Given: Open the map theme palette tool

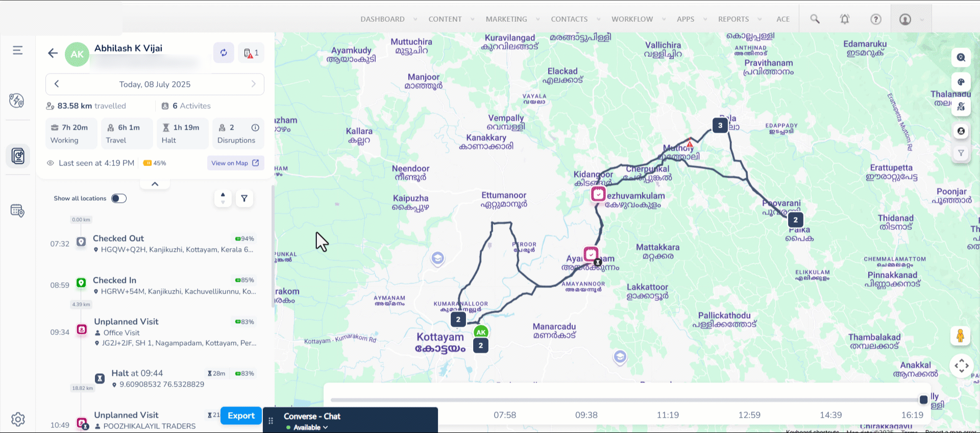Looking at the screenshot, I should pyautogui.click(x=961, y=82).
